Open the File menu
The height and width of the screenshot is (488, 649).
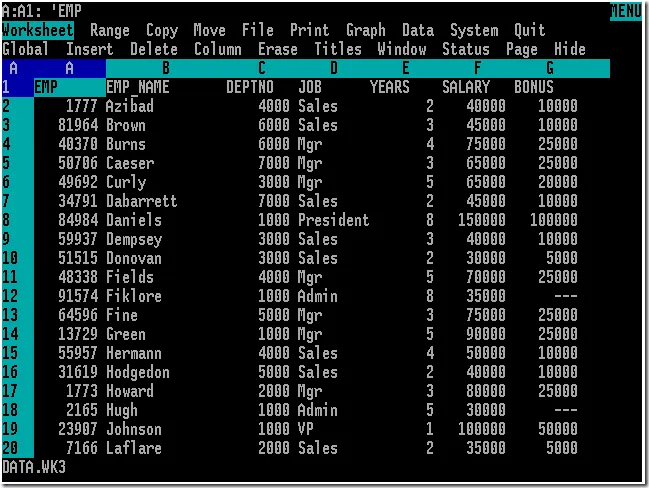tap(257, 31)
